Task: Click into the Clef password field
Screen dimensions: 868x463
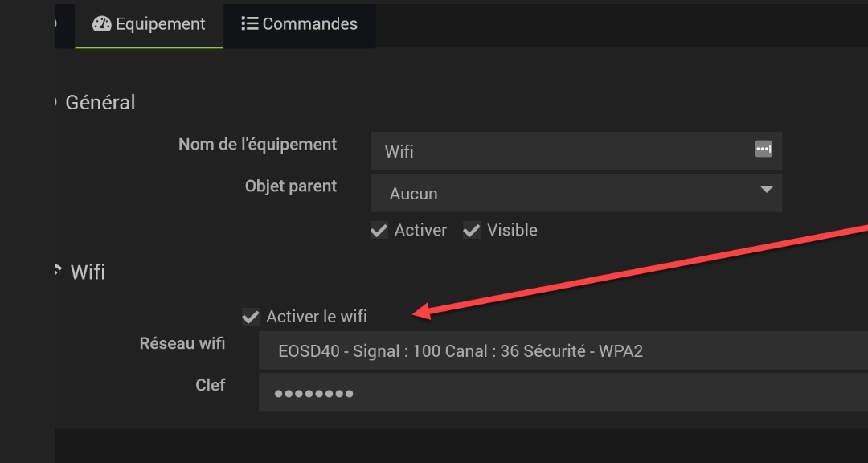Action: click(563, 394)
